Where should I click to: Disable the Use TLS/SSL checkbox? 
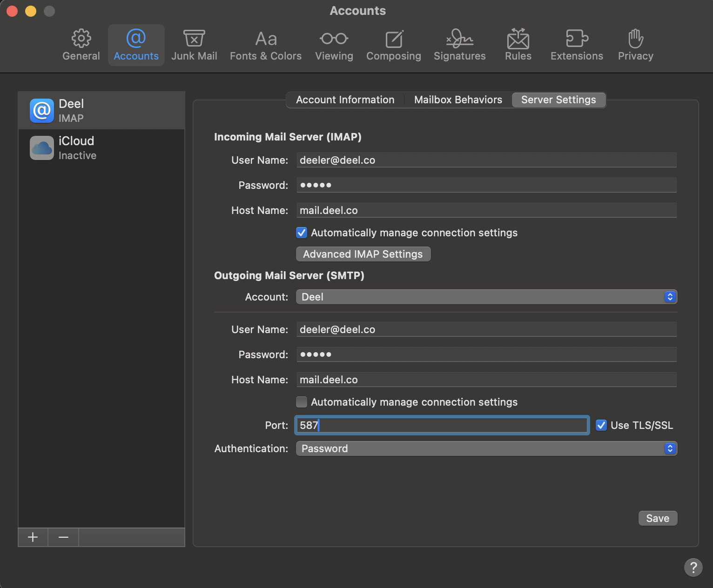pyautogui.click(x=601, y=425)
